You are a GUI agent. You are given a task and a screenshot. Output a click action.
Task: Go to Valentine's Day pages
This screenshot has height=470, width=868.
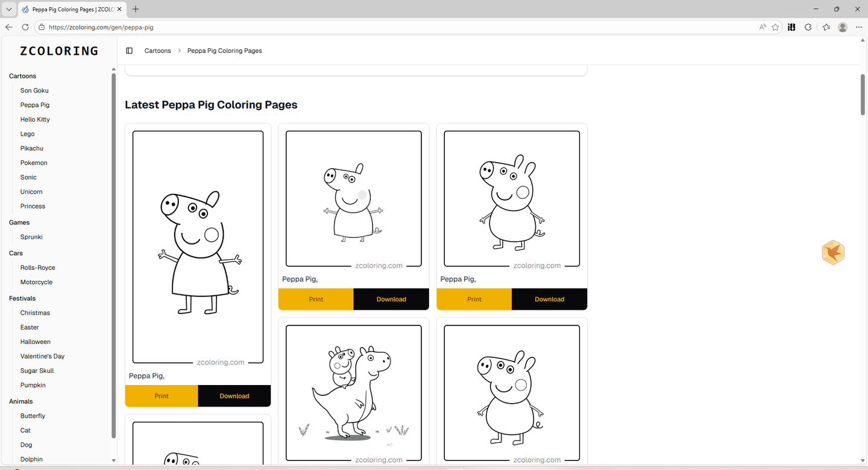(x=42, y=356)
